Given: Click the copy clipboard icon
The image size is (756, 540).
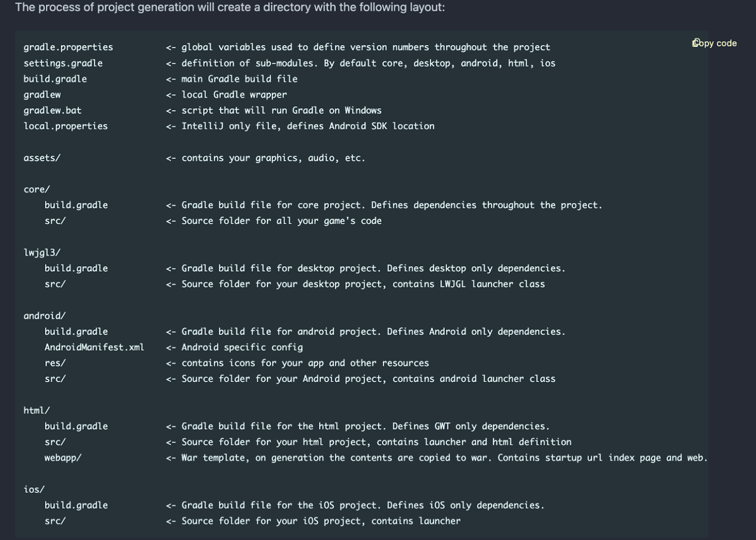Looking at the screenshot, I should pos(696,43).
